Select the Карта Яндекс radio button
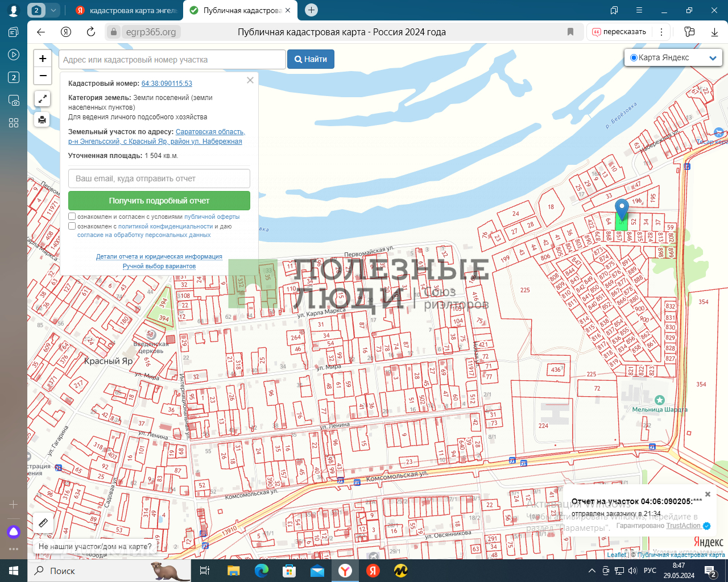The width and height of the screenshot is (728, 582). [x=634, y=57]
